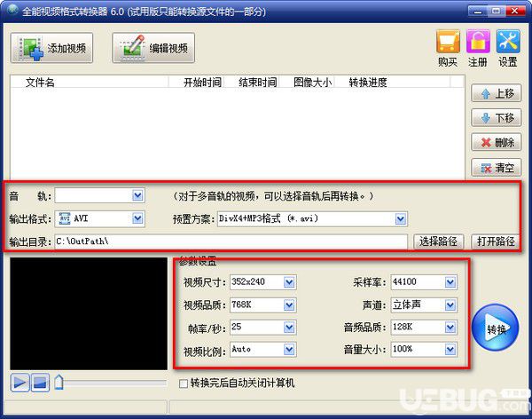Move item down with 下移 button

click(496, 118)
